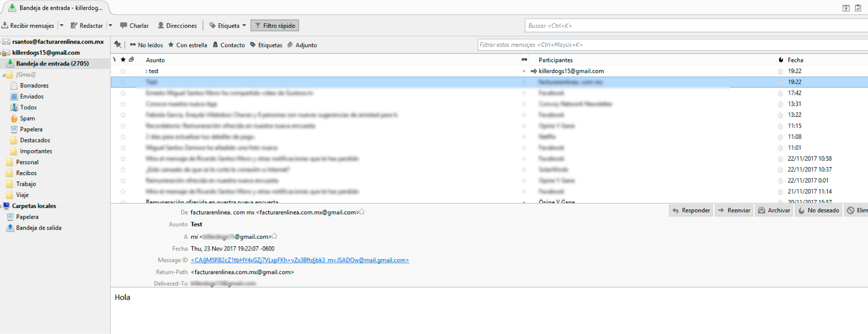Sort by the attachment paperclip column header
This screenshot has height=334, width=868.
(131, 60)
